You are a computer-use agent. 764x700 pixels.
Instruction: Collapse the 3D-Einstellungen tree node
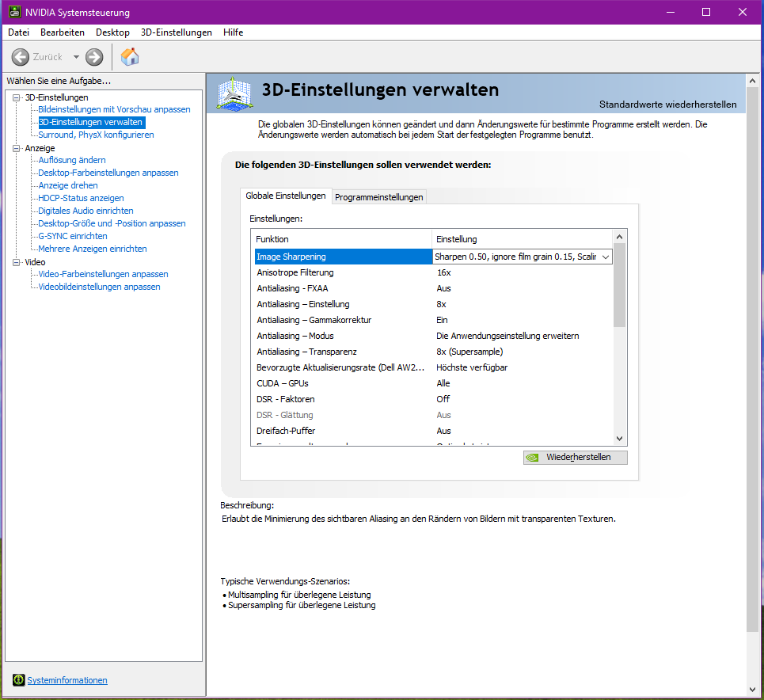(16, 97)
